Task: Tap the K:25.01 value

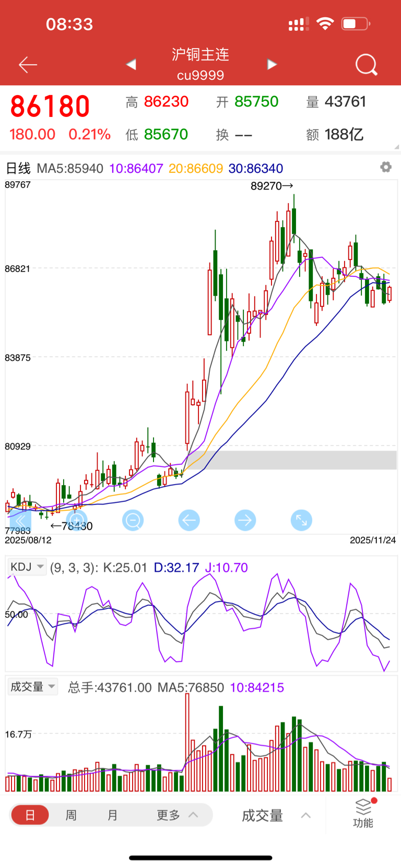Action: tap(125, 568)
